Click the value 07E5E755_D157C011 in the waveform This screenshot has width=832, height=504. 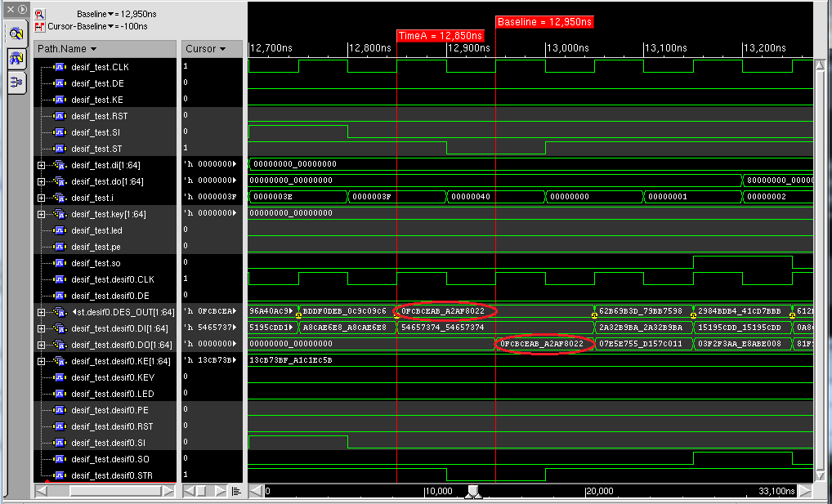pyautogui.click(x=641, y=344)
